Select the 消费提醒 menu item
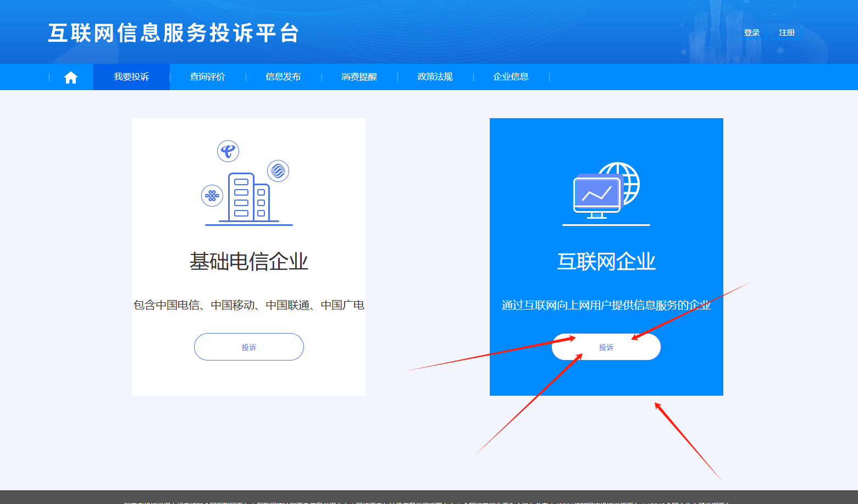The height and width of the screenshot is (504, 858). 358,76
